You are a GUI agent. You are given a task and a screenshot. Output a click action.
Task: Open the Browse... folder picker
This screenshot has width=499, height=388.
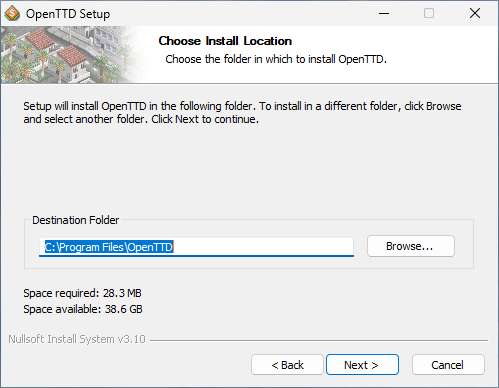411,246
